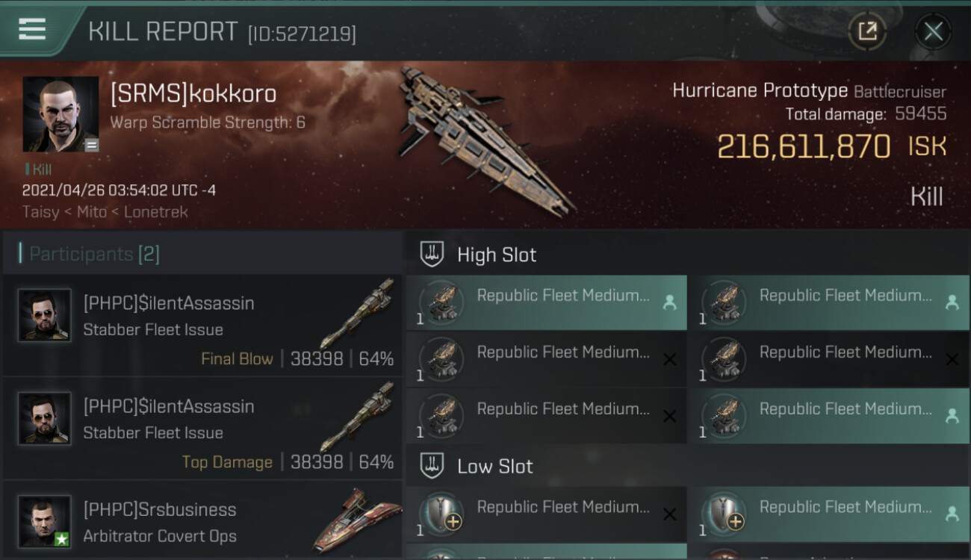
Task: Click kokkoro's pilot portrait
Action: 61,114
